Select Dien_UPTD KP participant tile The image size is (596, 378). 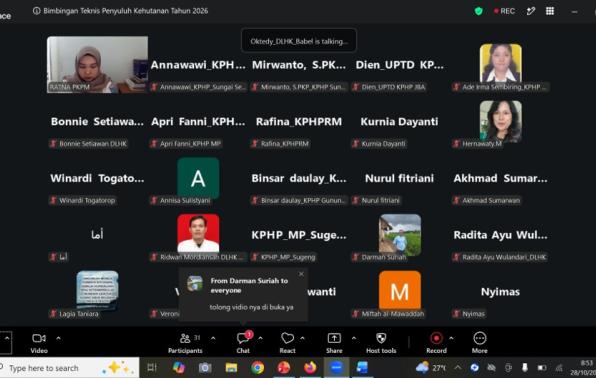click(399, 65)
